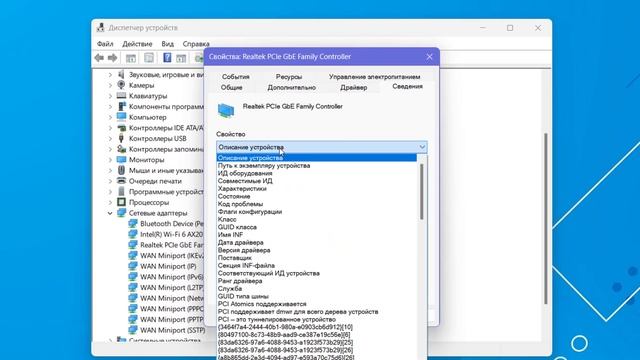Select 'Realtek PCIe GbE' row in device tree
Screen dimensions: 640x360
(x=165, y=245)
